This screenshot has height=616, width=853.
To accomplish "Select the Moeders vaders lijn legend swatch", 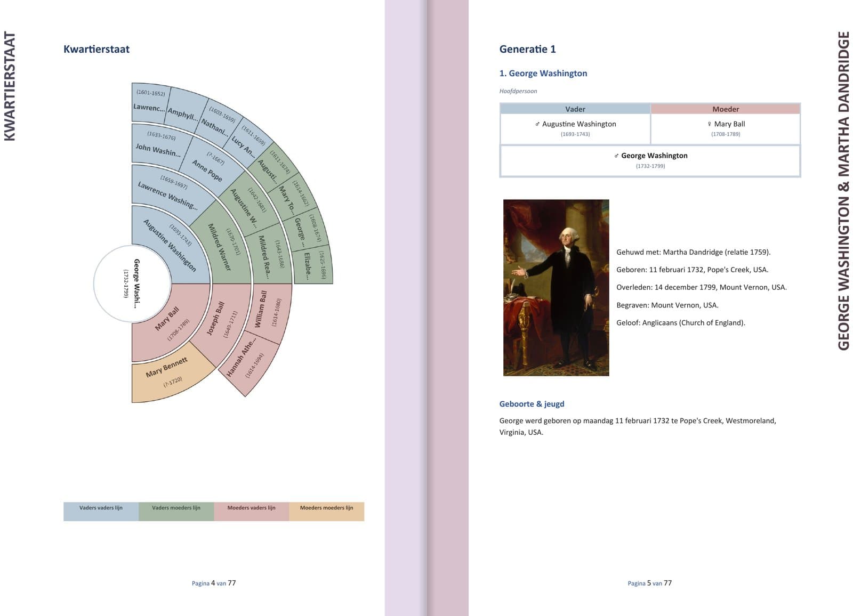I will click(252, 511).
